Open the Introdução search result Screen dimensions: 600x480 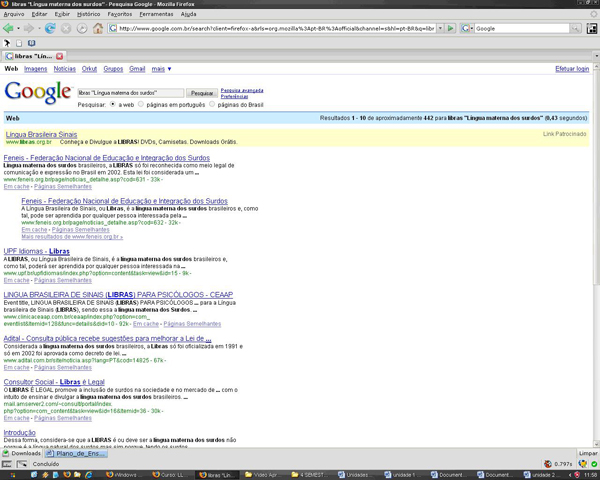click(20, 433)
